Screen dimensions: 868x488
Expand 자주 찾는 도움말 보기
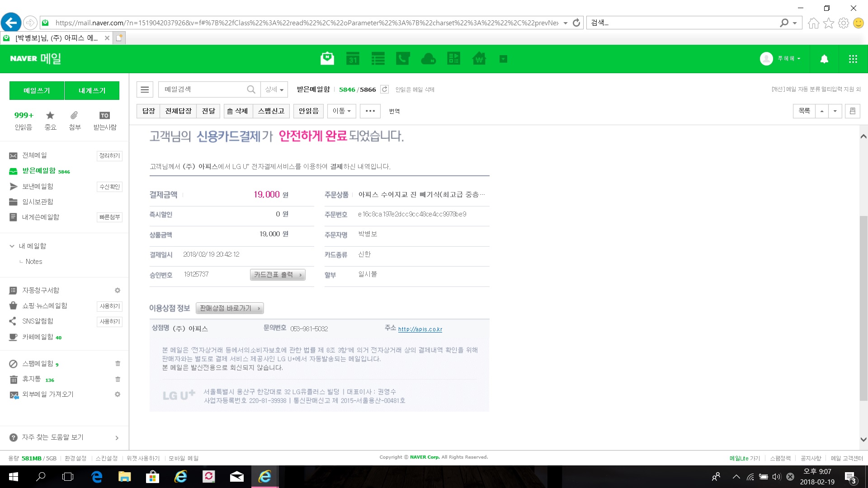[65, 437]
